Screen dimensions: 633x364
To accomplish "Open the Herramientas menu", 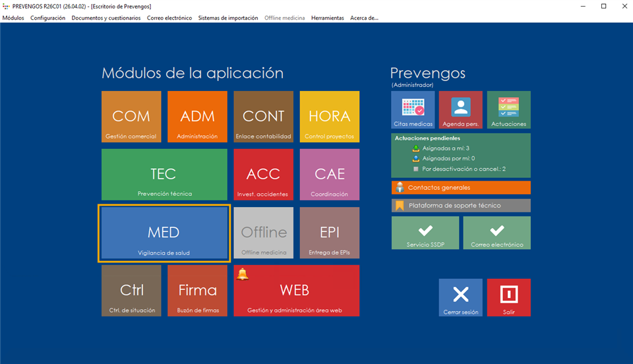I will point(327,18).
